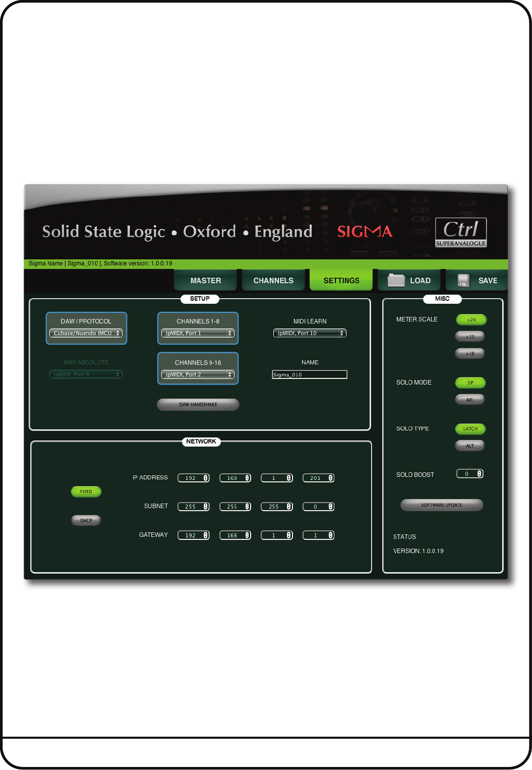Click the SAVE tab label
Screen dimensions: 532x770
(x=488, y=281)
